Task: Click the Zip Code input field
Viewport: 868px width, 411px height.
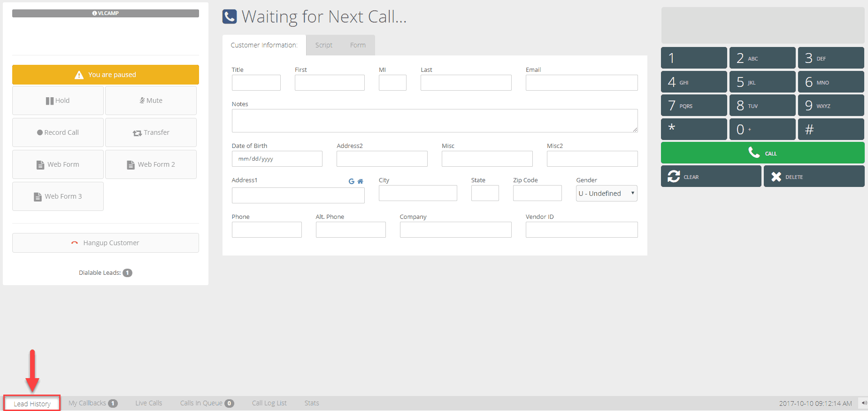Action: pyautogui.click(x=538, y=193)
